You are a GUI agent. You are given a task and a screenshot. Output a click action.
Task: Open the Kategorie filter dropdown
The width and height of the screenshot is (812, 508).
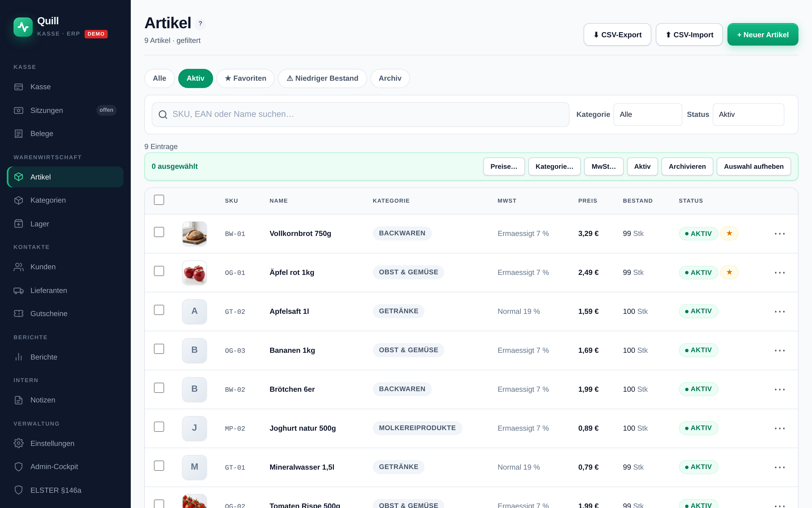coord(648,115)
